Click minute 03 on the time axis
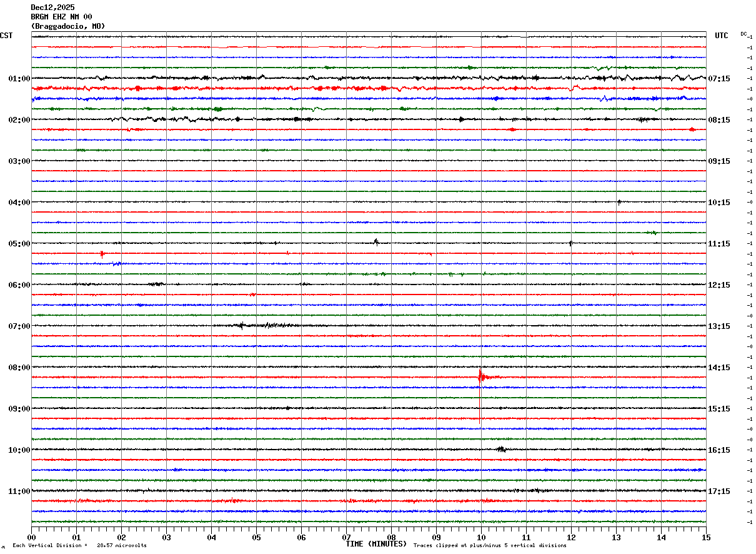The width and height of the screenshot is (756, 554). tap(166, 538)
